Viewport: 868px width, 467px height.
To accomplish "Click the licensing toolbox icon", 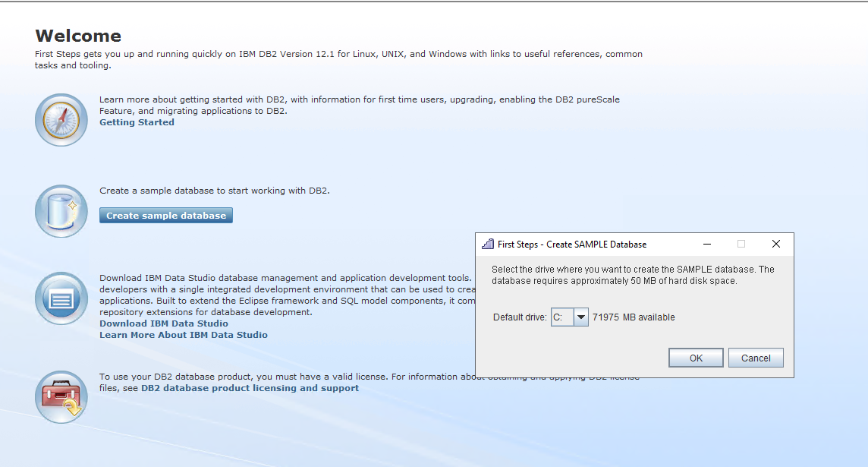I will click(61, 396).
